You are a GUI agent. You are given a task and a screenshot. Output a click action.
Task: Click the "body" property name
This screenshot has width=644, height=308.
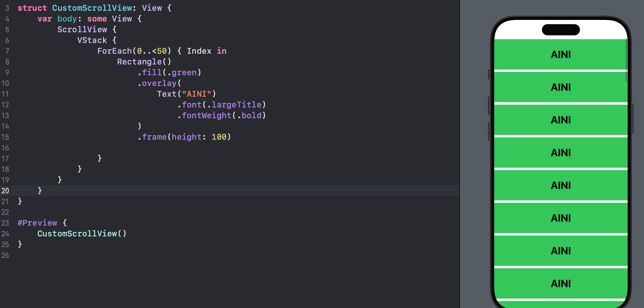[67, 19]
